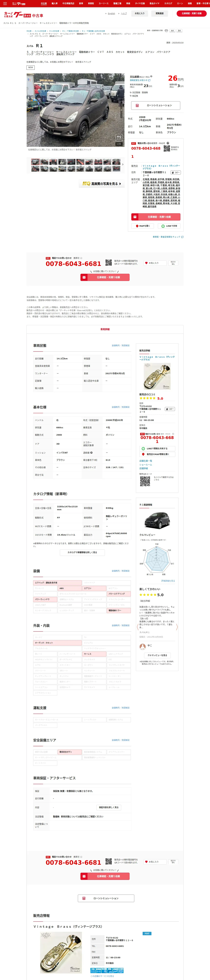
Task: Open 閲覧履歴 browsing history
Action: tap(160, 13)
